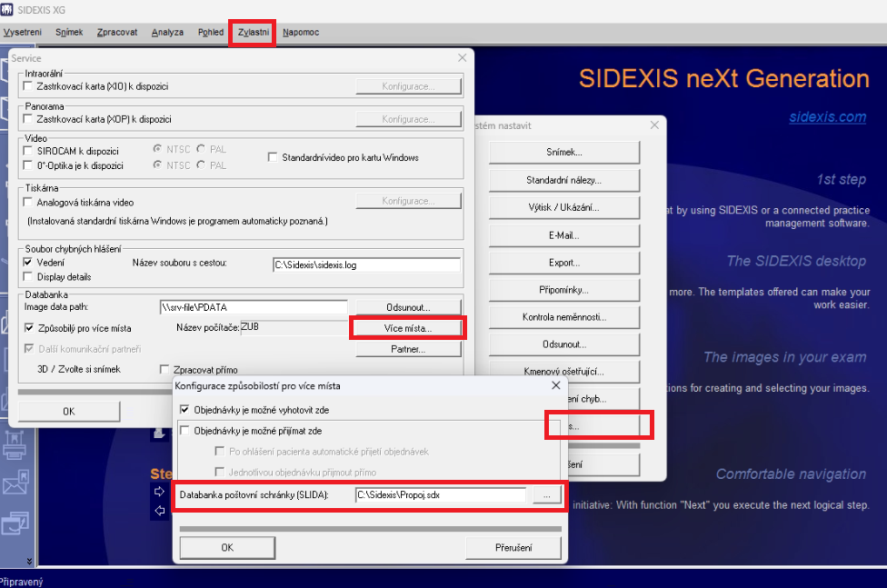Viewport: 887px width, 588px height.
Task: Follow the sidexis.com link
Action: pyautogui.click(x=828, y=117)
